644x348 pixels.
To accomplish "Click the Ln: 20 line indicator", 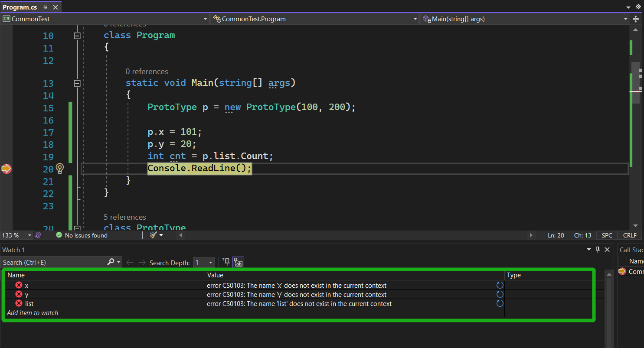I will [556, 235].
